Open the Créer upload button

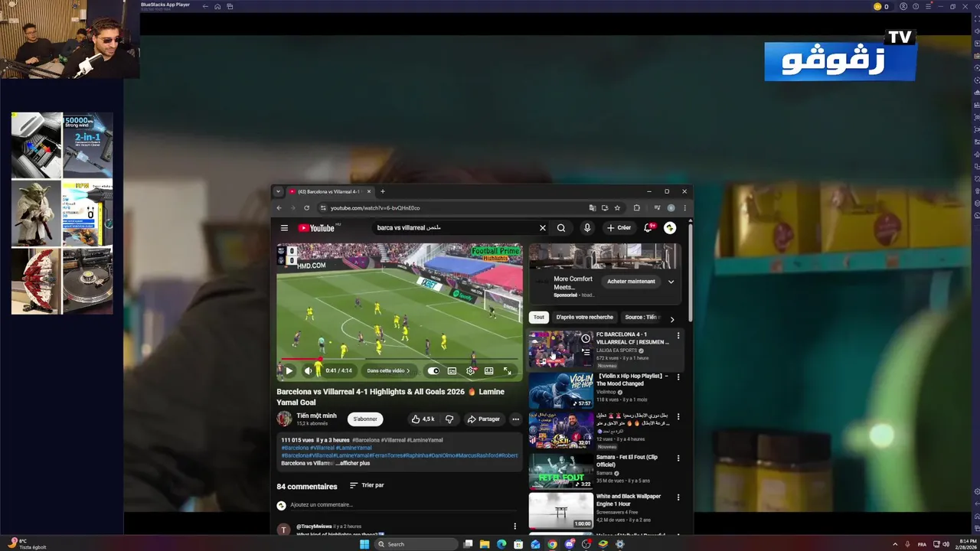619,228
